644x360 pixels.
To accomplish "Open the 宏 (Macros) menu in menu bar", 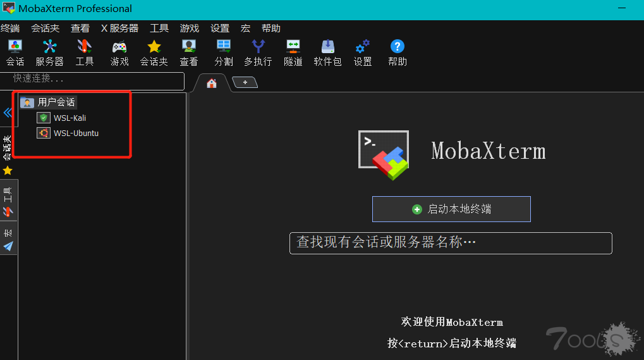I will coord(245,28).
